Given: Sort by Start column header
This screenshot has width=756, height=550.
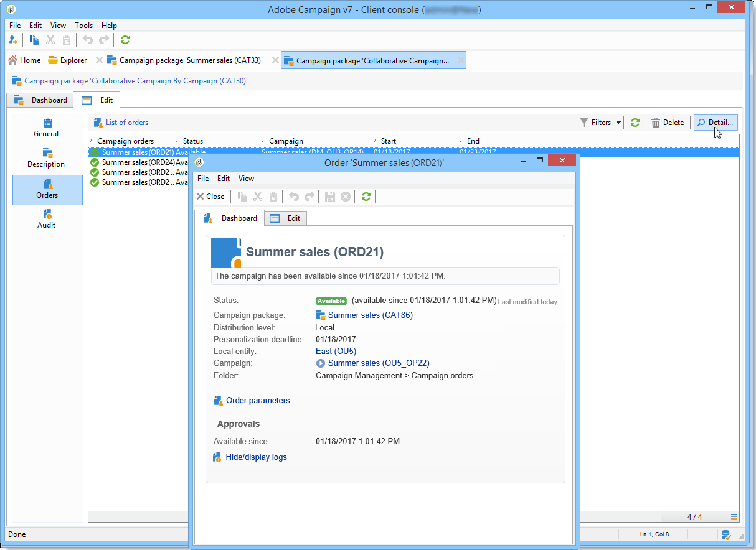Looking at the screenshot, I should (x=415, y=141).
